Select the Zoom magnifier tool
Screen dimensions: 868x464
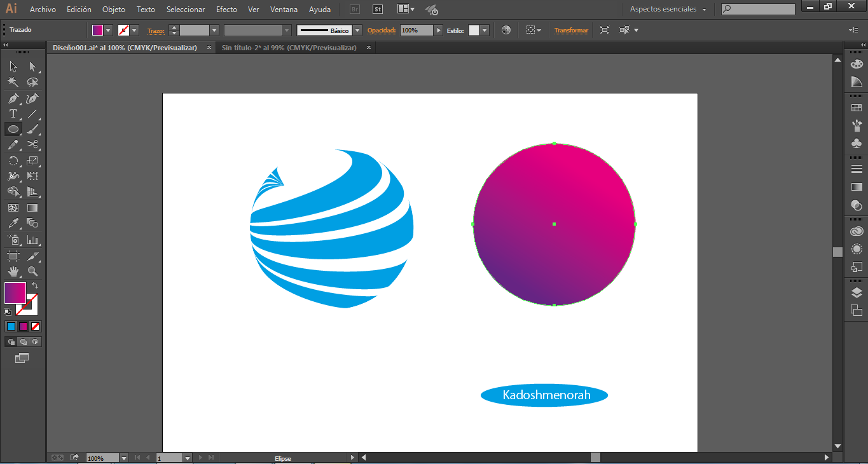pyautogui.click(x=32, y=271)
